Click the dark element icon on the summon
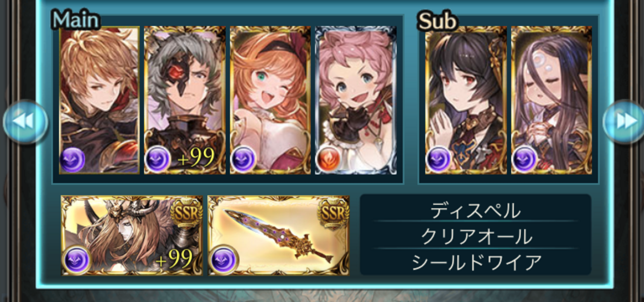The height and width of the screenshot is (302, 644). (x=77, y=259)
